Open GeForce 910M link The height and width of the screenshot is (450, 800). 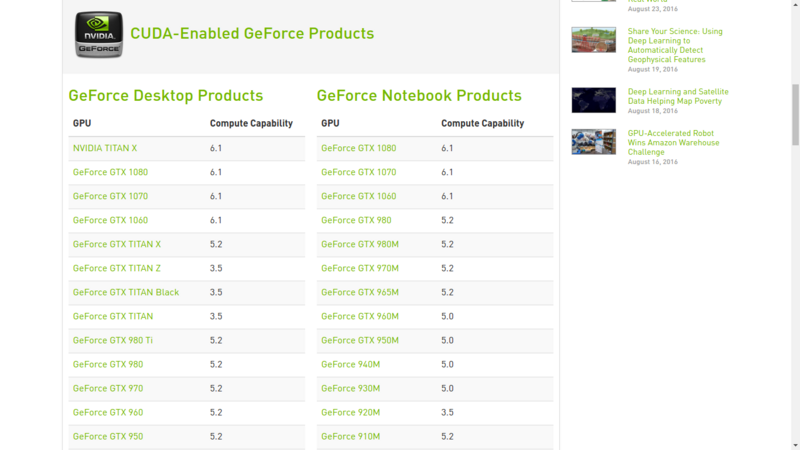pyautogui.click(x=351, y=436)
